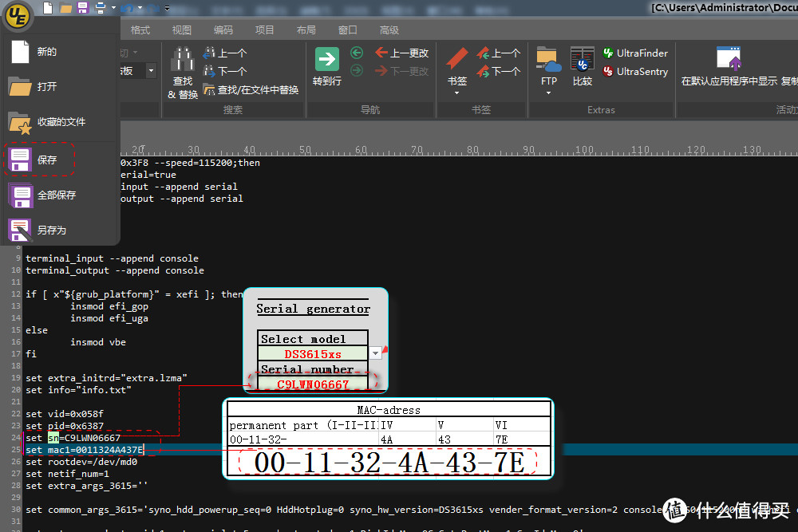This screenshot has height=532, width=798.
Task: Open the undo history dropdown arrow
Action: [x=140, y=8]
